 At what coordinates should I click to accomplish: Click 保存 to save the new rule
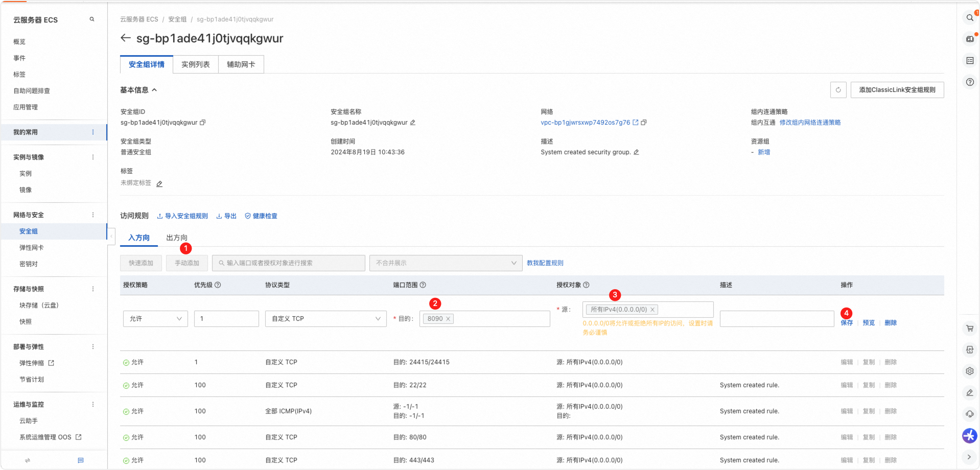tap(847, 323)
